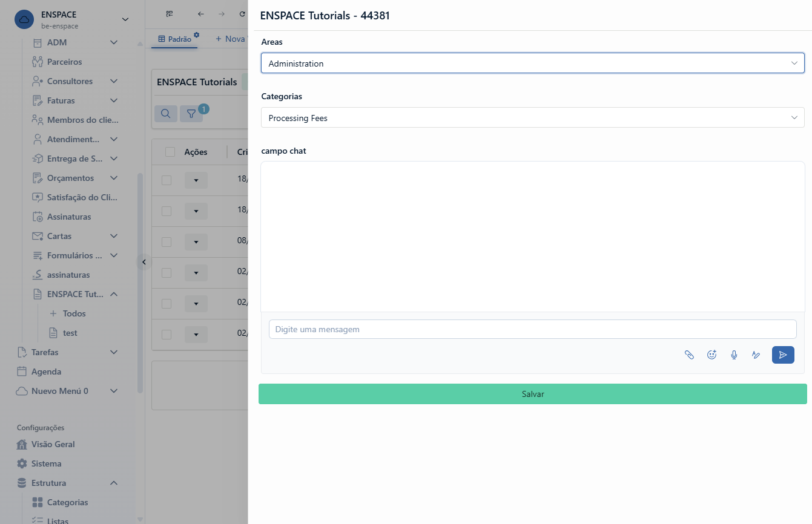Click the + Nova button beside Padrão

coord(230,39)
